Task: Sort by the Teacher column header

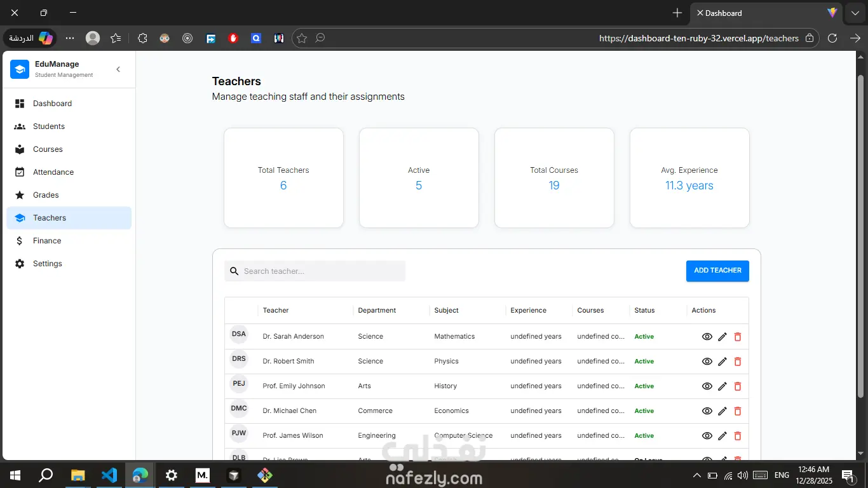Action: (x=276, y=311)
